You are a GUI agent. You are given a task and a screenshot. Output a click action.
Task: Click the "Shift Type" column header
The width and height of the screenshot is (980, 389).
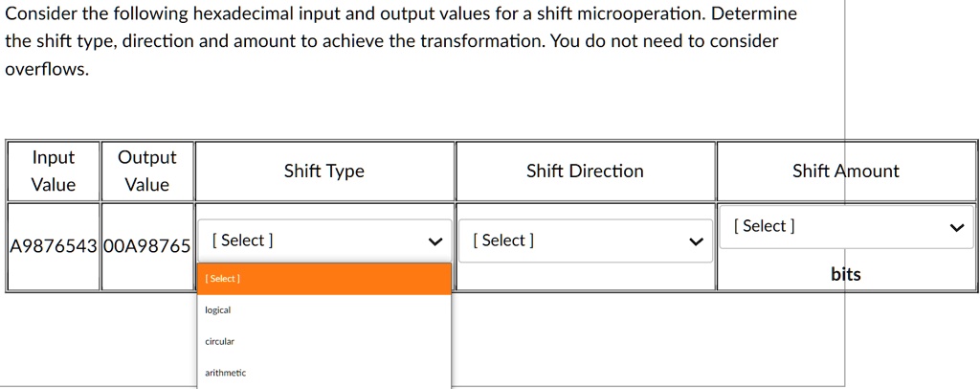(324, 172)
